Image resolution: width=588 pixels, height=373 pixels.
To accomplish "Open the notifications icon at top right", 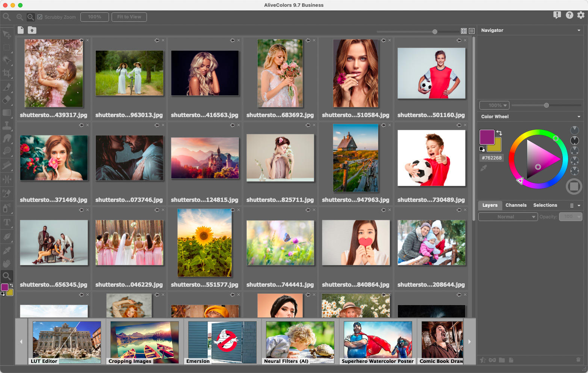I will pyautogui.click(x=557, y=15).
